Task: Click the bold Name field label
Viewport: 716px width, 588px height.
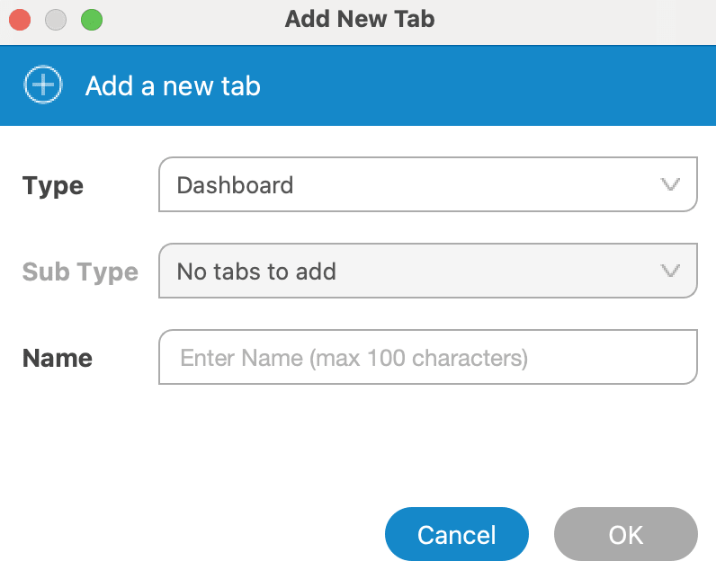Action: (58, 358)
